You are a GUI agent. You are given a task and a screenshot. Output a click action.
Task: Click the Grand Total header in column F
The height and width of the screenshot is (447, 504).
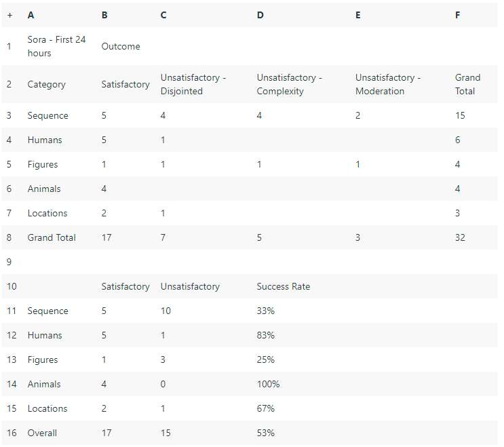[x=467, y=84]
